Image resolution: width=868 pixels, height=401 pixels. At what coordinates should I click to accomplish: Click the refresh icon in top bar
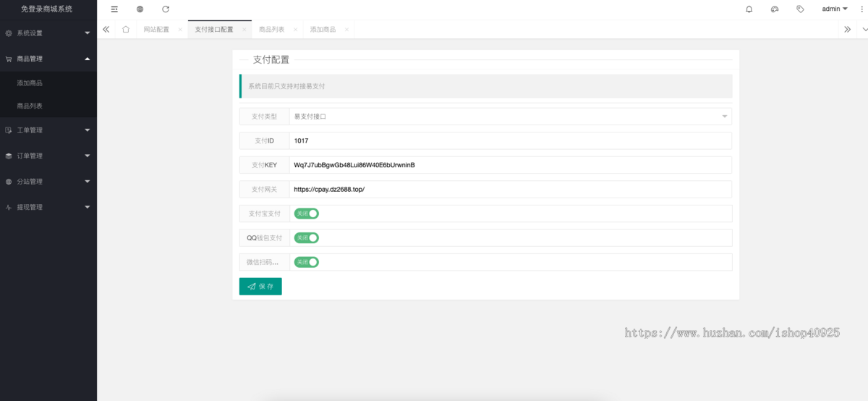pyautogui.click(x=166, y=9)
